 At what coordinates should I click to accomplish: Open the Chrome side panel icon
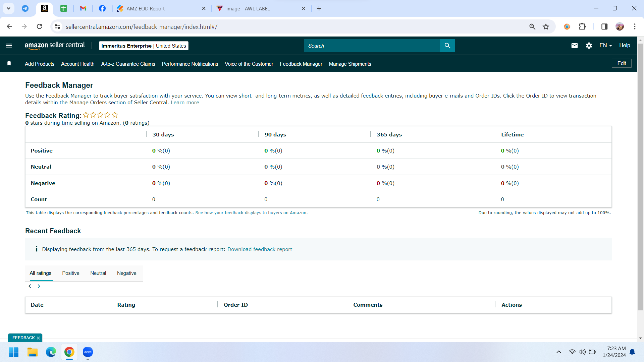604,26
